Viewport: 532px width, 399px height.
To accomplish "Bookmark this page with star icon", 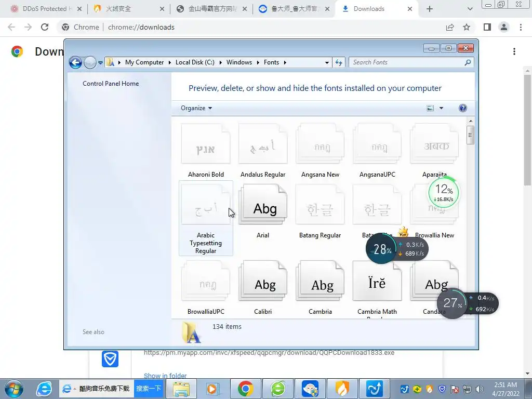I will 467,27.
